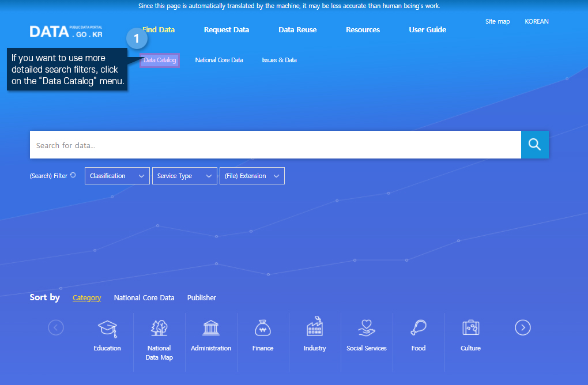This screenshot has height=385, width=588.
Task: Click the magnifying glass search button
Action: [x=534, y=145]
